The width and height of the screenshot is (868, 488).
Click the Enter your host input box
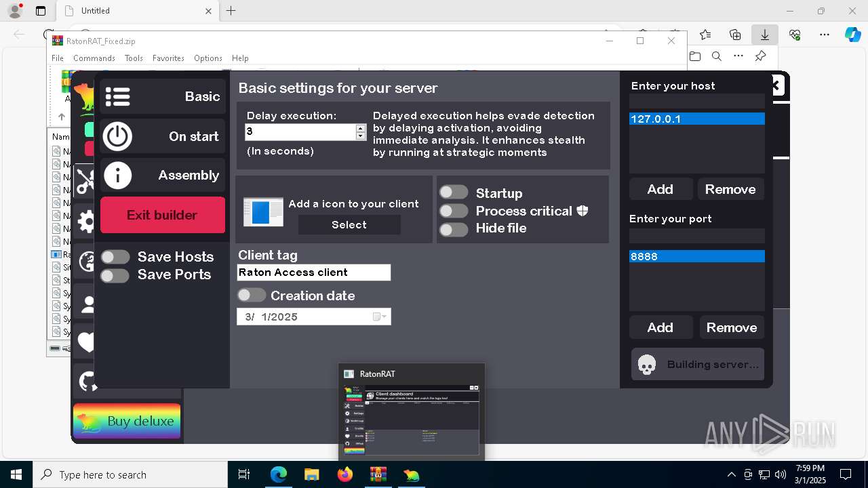point(697,101)
